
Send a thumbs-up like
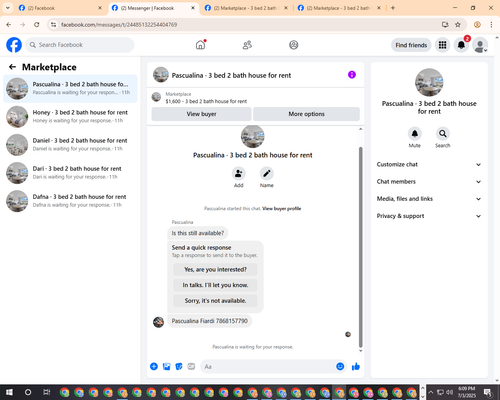[x=356, y=366]
